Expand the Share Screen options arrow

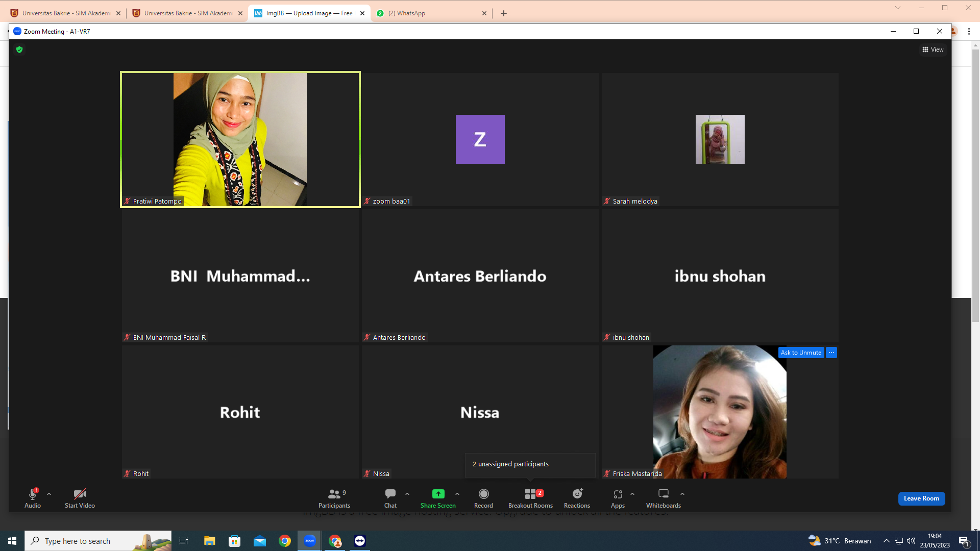click(x=457, y=494)
